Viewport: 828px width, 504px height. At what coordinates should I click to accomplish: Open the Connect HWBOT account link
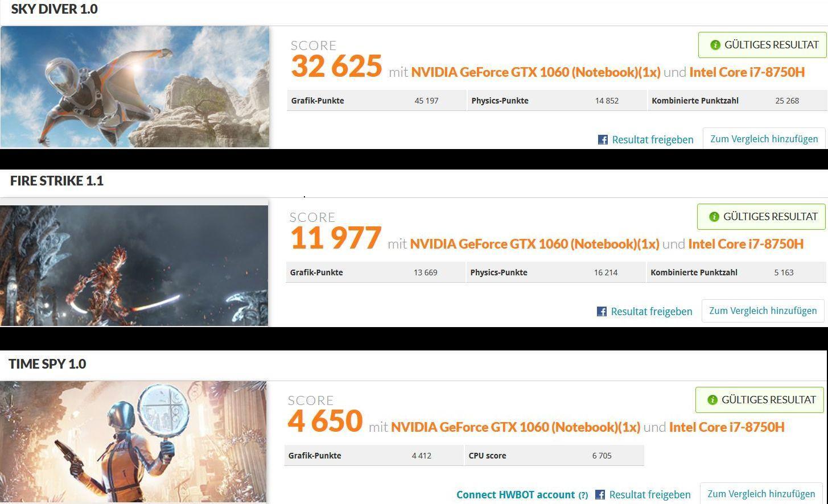516,494
